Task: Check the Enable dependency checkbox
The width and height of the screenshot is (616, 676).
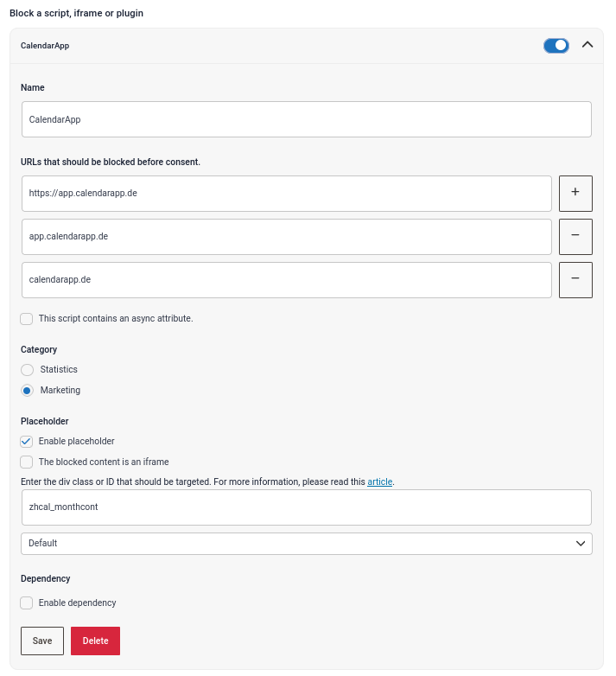Action: (x=26, y=603)
